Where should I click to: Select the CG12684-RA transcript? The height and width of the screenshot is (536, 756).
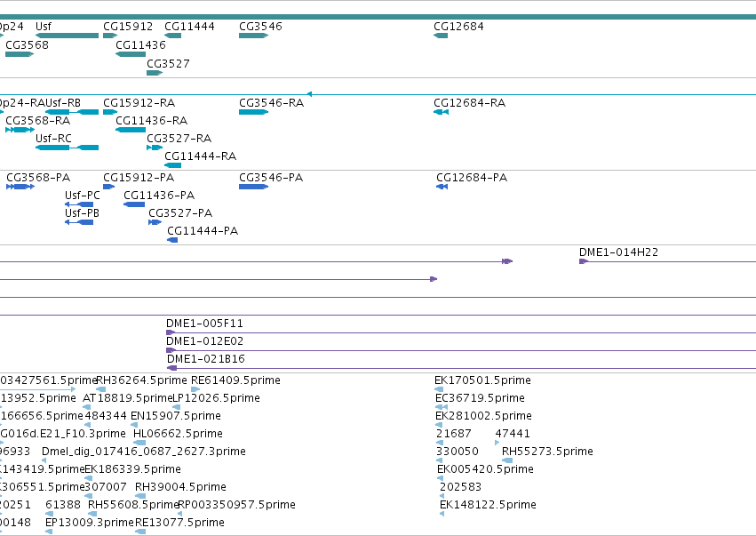click(442, 112)
